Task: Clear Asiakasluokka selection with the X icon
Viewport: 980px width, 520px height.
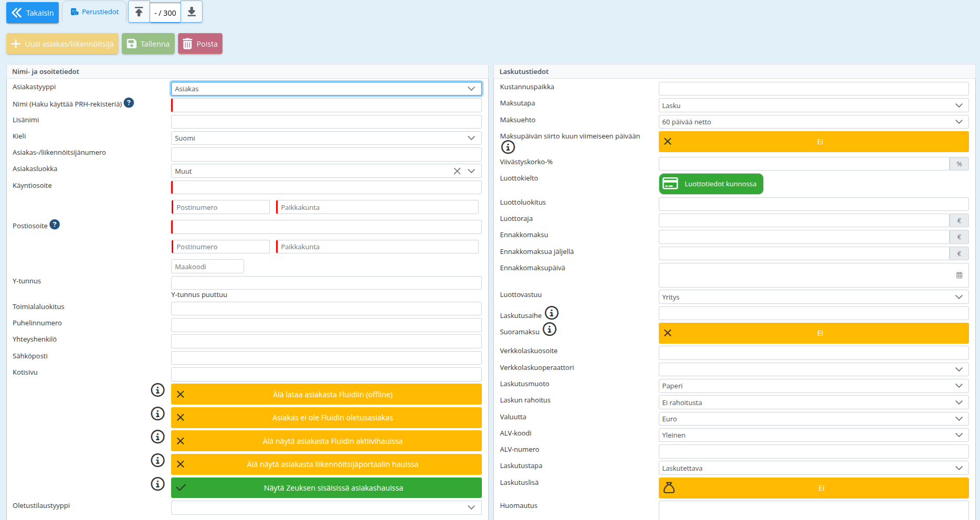Action: 457,171
